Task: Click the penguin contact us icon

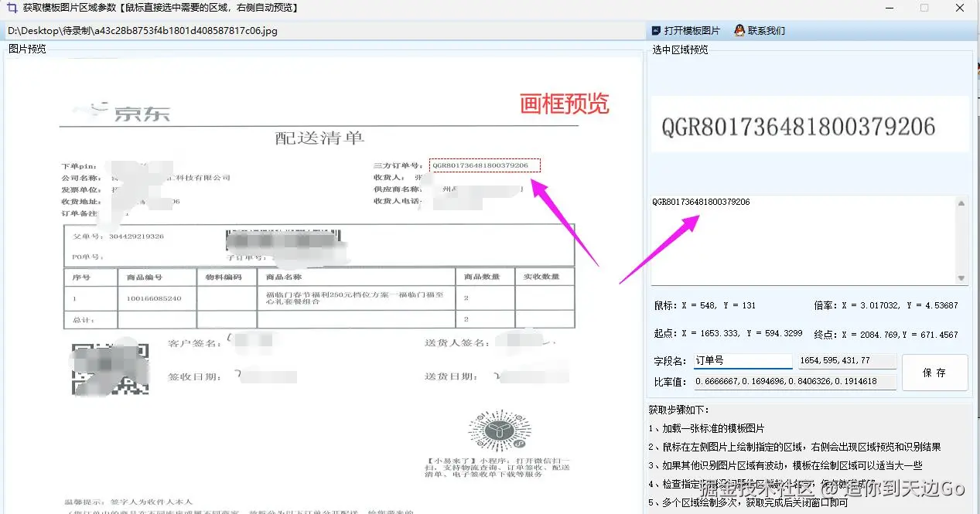Action: click(739, 31)
